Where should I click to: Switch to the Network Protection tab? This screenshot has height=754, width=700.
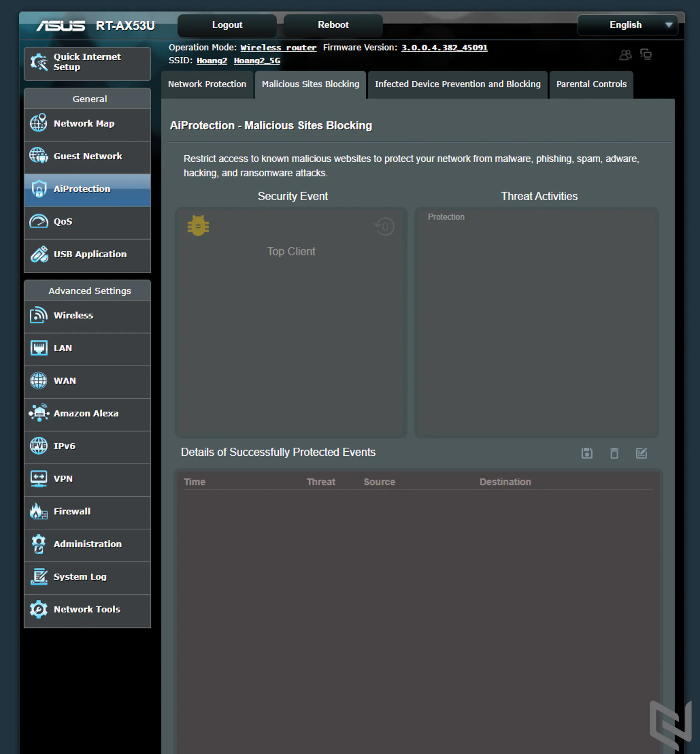click(207, 84)
